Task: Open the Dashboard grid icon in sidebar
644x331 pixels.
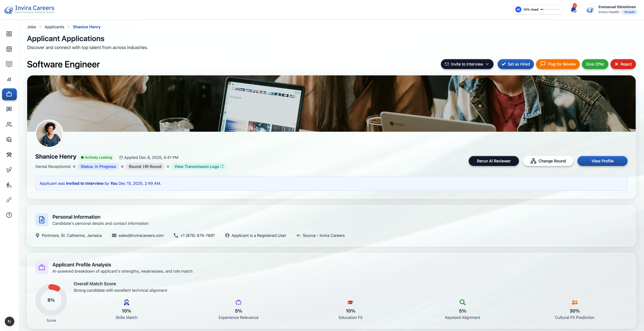Action: (x=9, y=34)
